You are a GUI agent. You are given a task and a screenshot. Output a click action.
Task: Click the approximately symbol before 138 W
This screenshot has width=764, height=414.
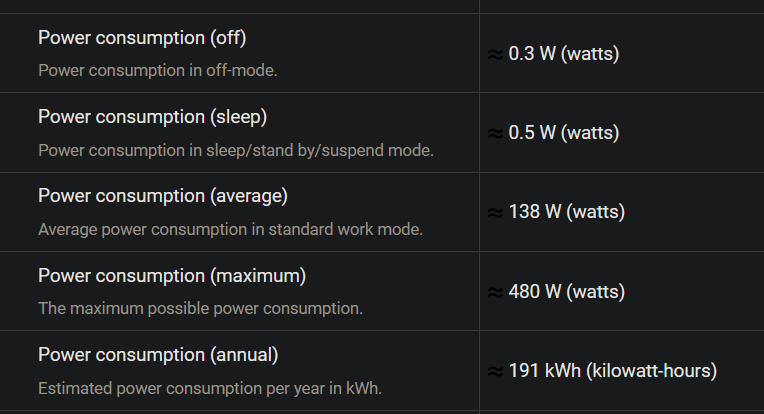pyautogui.click(x=496, y=213)
